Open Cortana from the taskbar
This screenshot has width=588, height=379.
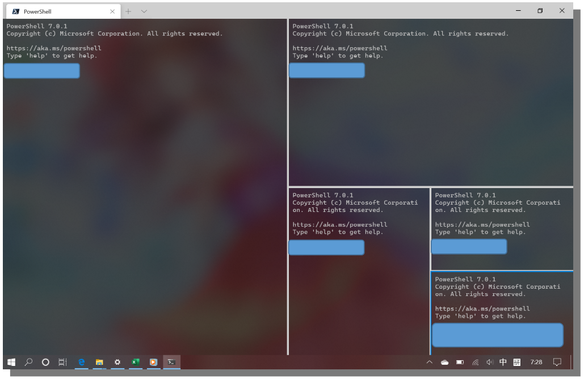tap(45, 362)
